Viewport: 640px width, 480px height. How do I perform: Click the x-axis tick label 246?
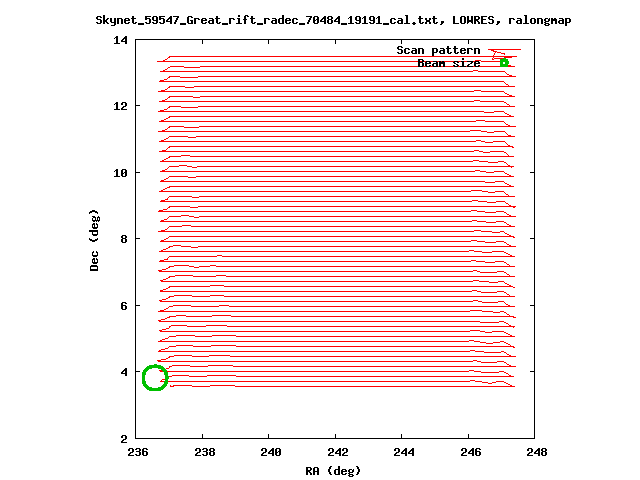[x=470, y=452]
